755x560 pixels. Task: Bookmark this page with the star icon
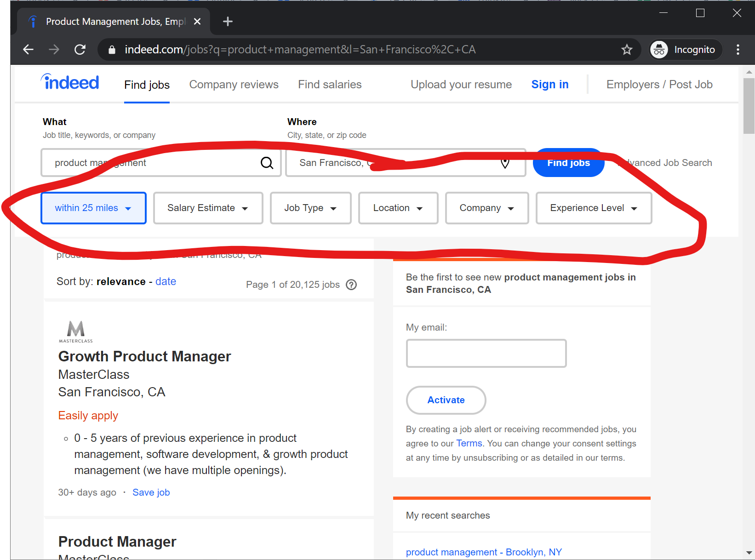click(627, 50)
